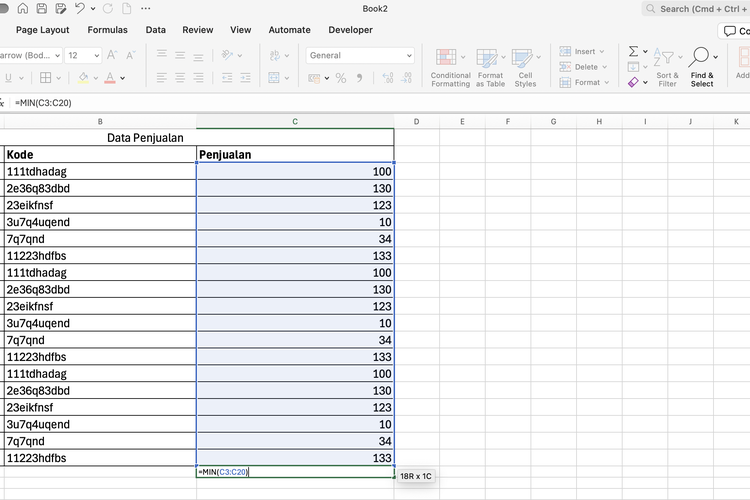Toggle underline formatting
Viewport: 750px width, 500px height.
8,78
